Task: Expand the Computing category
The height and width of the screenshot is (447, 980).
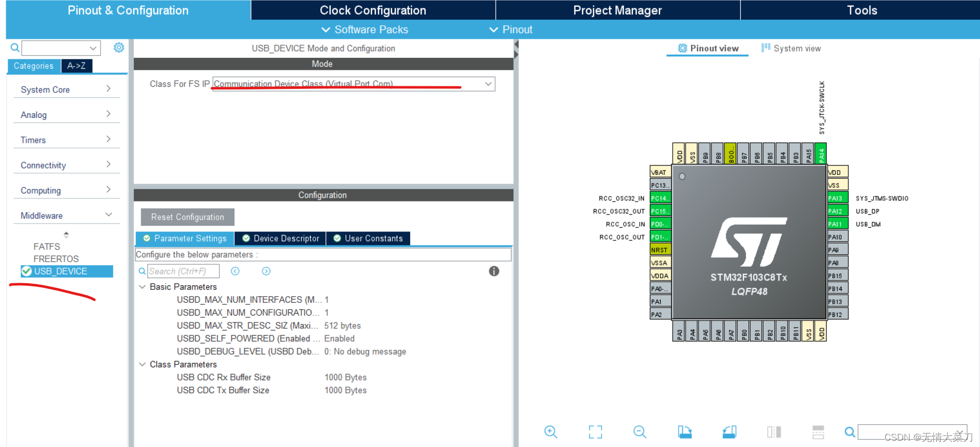Action: (x=66, y=191)
